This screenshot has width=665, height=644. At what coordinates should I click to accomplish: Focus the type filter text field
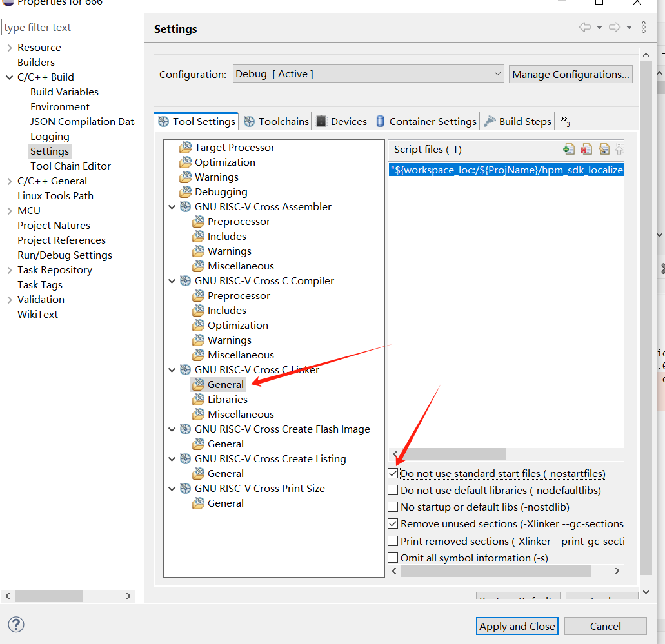pyautogui.click(x=68, y=28)
